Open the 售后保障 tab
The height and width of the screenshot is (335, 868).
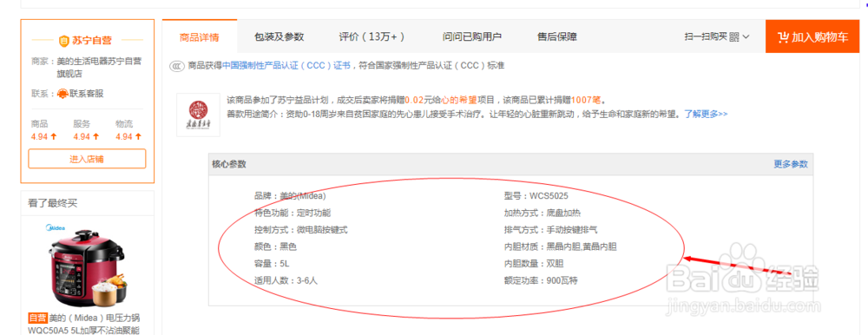pyautogui.click(x=557, y=37)
